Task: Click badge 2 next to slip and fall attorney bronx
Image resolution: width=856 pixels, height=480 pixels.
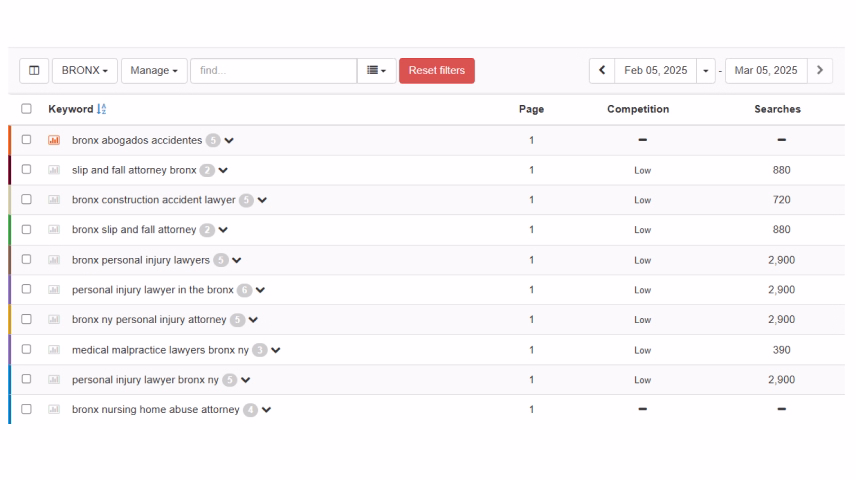Action: 207,170
